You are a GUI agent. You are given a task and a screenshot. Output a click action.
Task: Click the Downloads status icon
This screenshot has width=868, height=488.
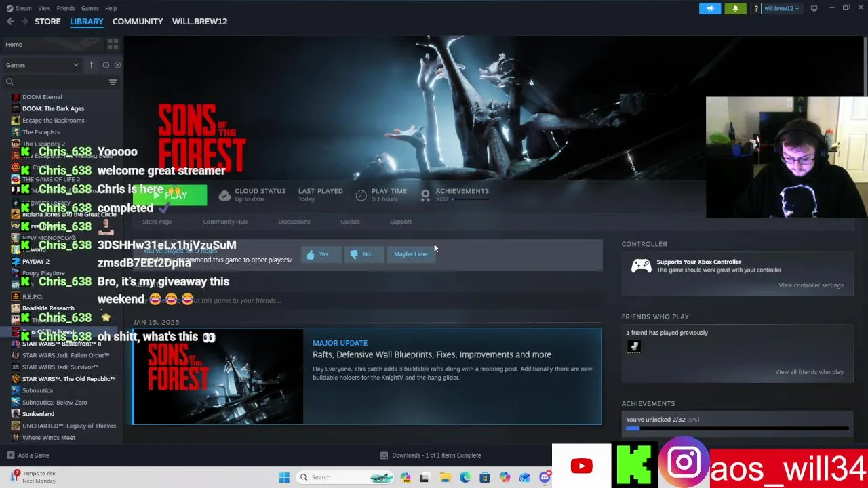(x=384, y=455)
